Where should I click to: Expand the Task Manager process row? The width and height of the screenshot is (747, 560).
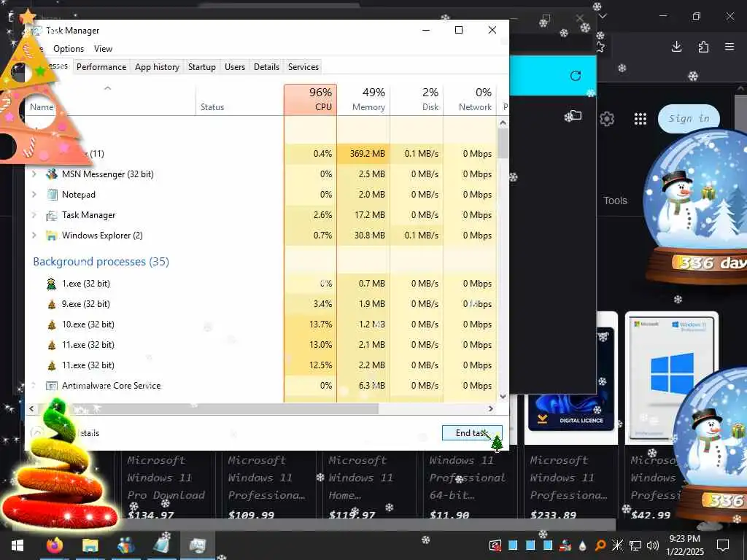click(x=34, y=215)
